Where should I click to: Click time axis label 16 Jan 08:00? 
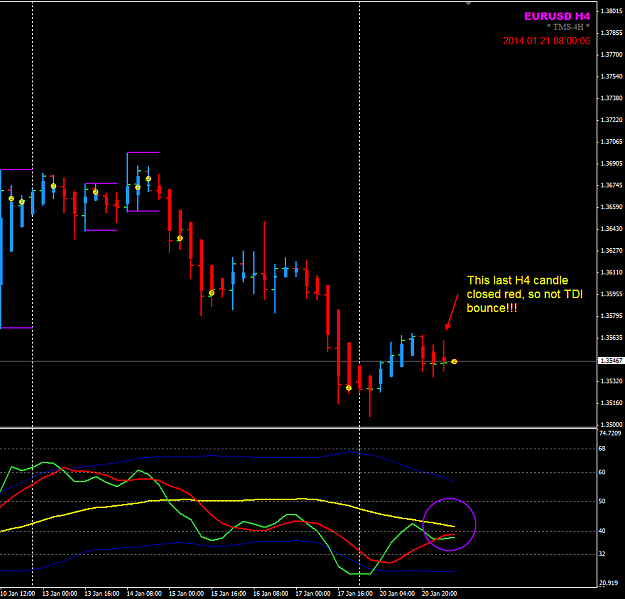tap(271, 594)
